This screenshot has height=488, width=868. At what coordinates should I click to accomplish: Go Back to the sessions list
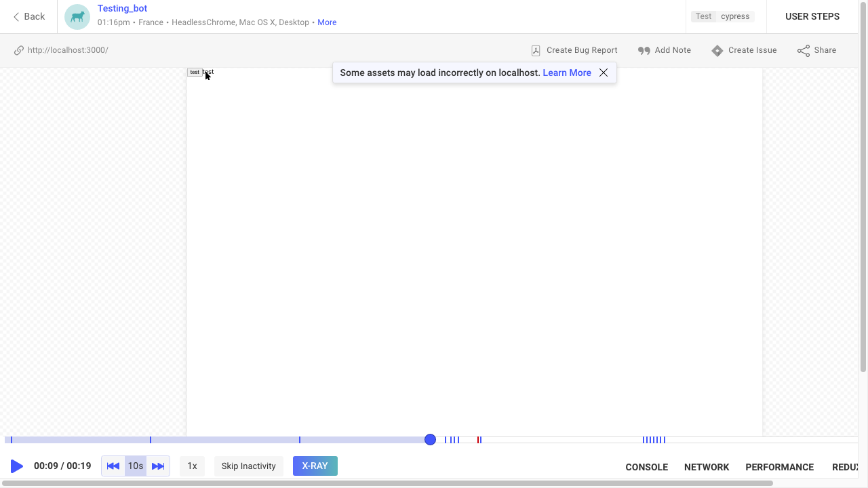[x=28, y=16]
